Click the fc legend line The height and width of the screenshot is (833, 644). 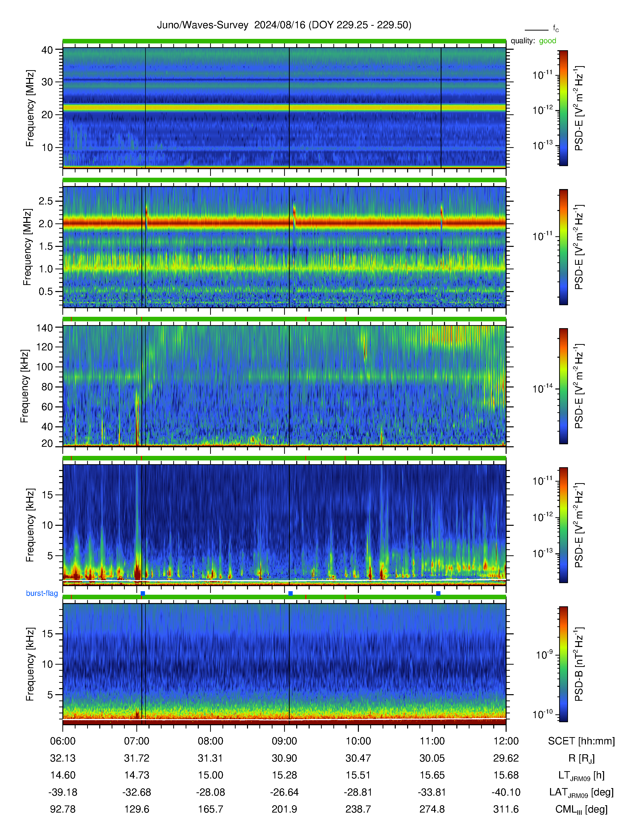tap(536, 30)
